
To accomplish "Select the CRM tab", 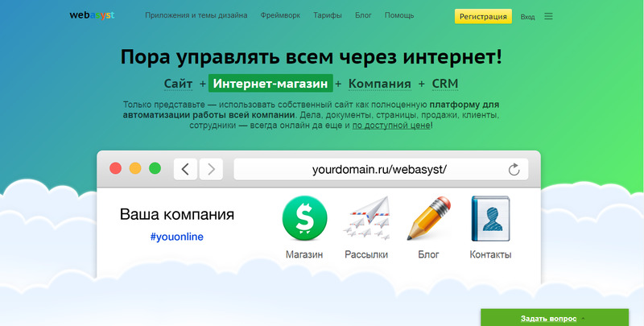I will click(445, 84).
